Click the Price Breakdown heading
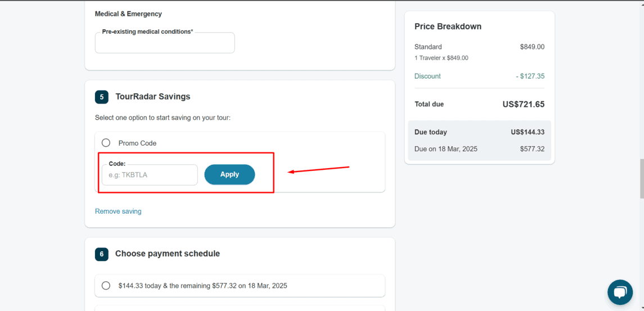 coord(448,26)
